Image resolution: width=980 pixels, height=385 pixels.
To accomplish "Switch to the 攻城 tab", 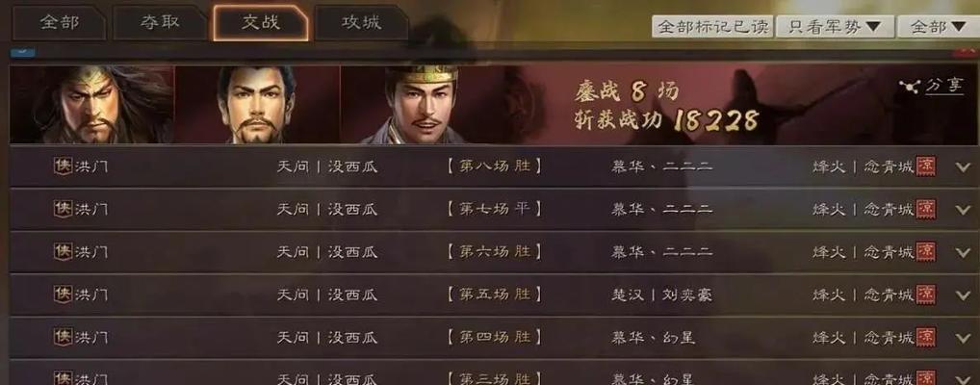I will [361, 23].
